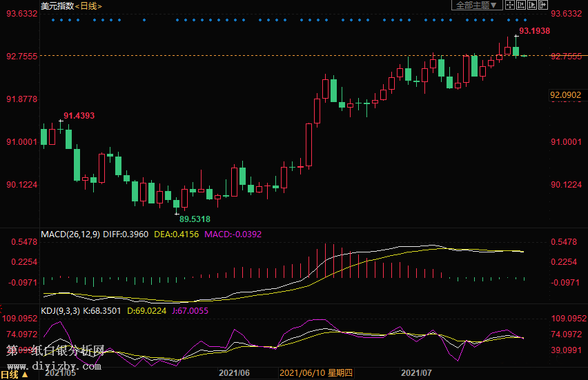Click the <日线> period label in title
588x380 pixels.
tap(88, 6)
